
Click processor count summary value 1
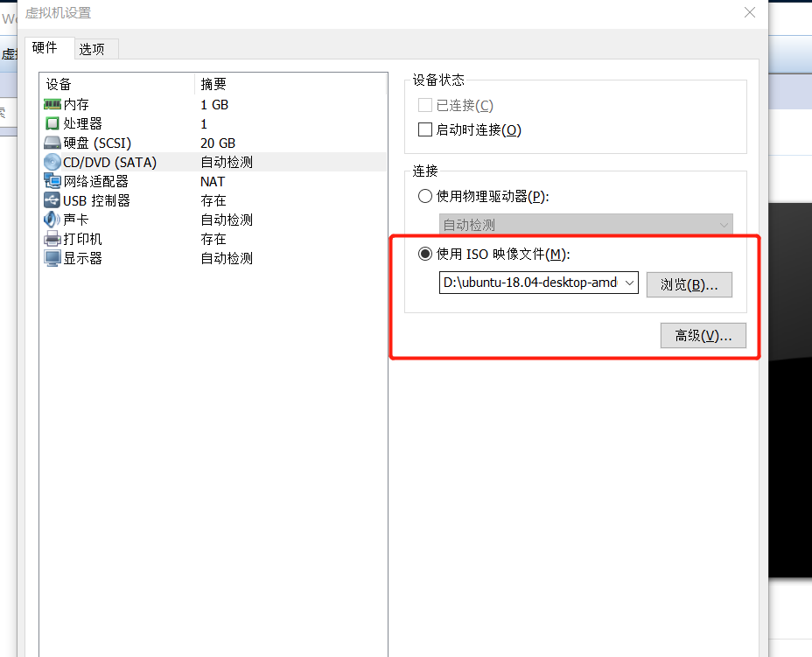[x=204, y=123]
